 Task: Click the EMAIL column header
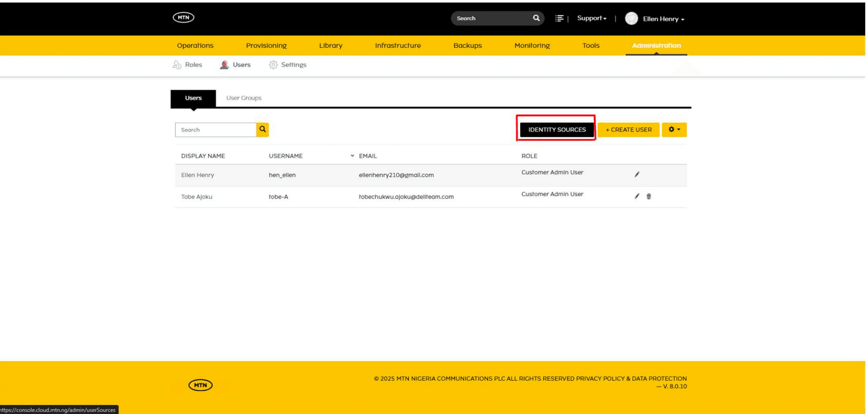(x=369, y=156)
